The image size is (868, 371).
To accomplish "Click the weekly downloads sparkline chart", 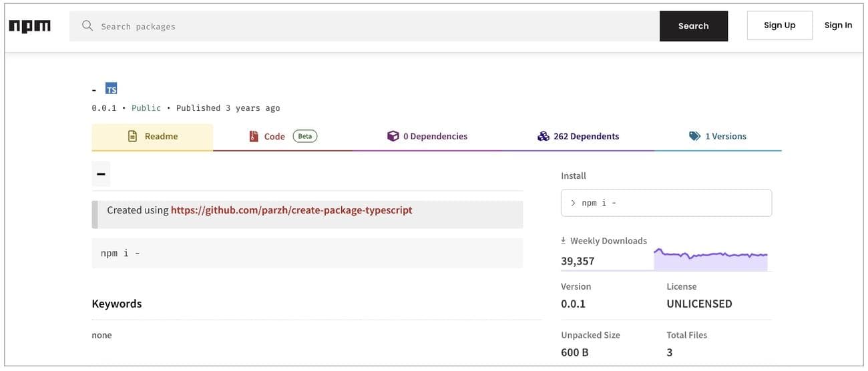I will click(710, 260).
